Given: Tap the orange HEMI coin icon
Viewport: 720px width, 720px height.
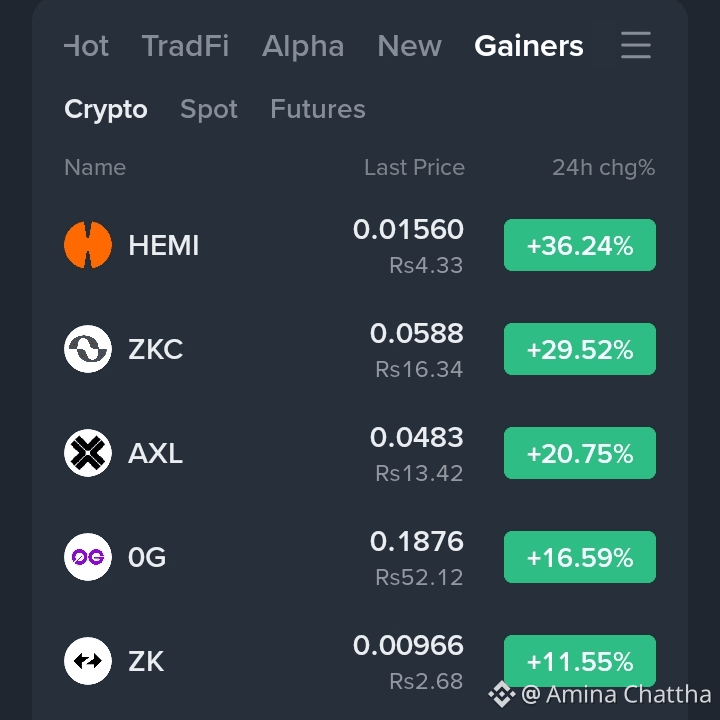Looking at the screenshot, I should click(88, 245).
